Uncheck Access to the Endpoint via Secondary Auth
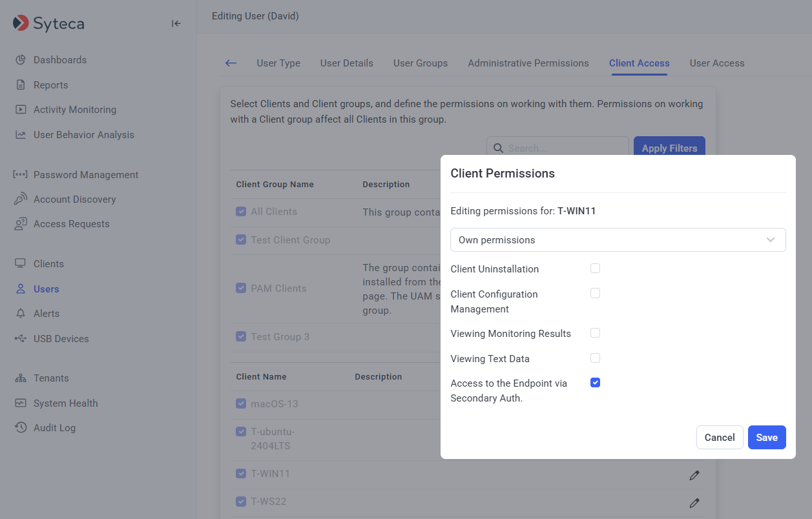812x519 pixels. pyautogui.click(x=595, y=383)
